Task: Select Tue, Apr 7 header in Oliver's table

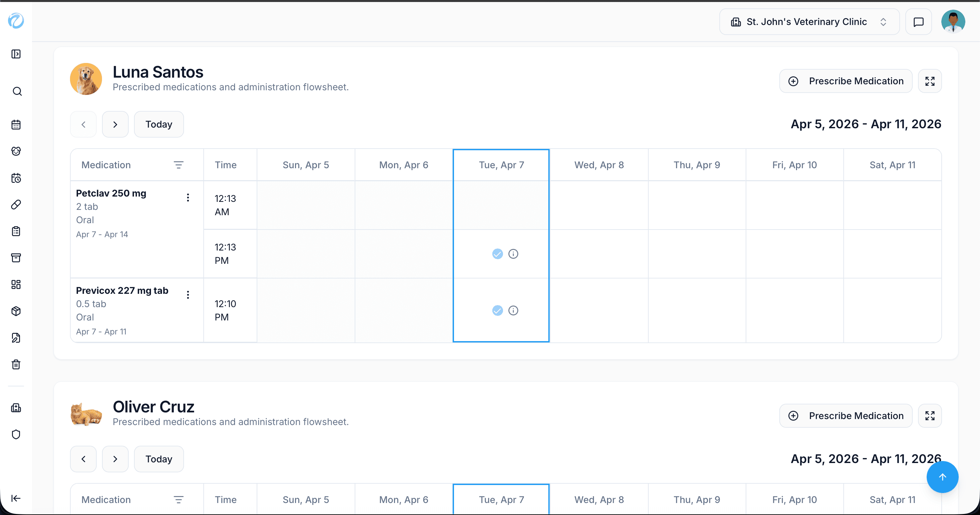Action: click(x=501, y=499)
